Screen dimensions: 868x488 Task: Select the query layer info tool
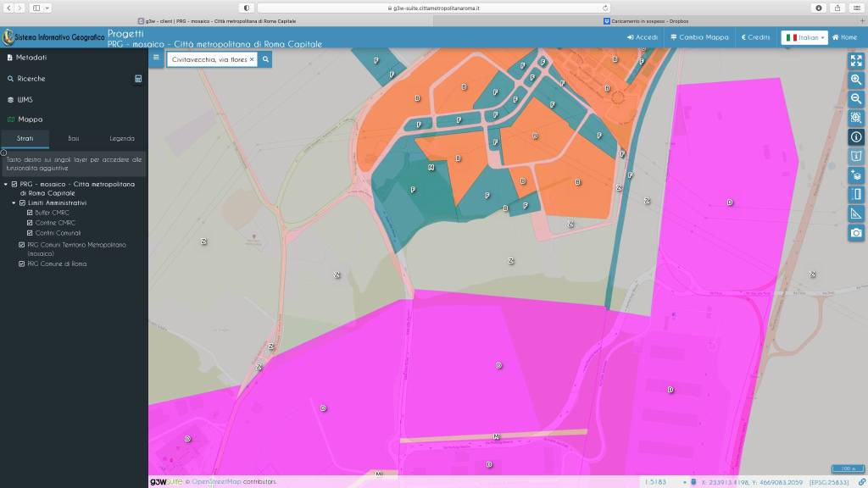856,137
